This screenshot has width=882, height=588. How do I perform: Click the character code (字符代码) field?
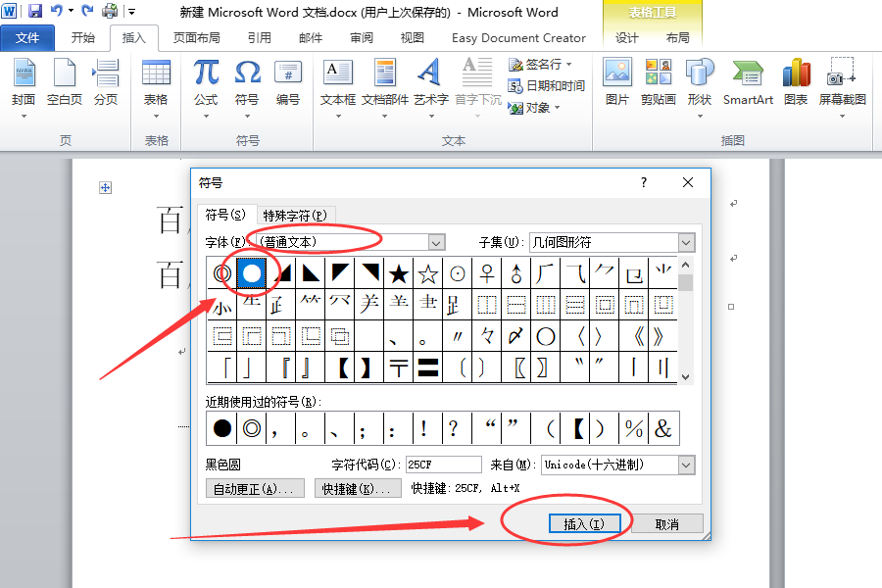coord(444,465)
